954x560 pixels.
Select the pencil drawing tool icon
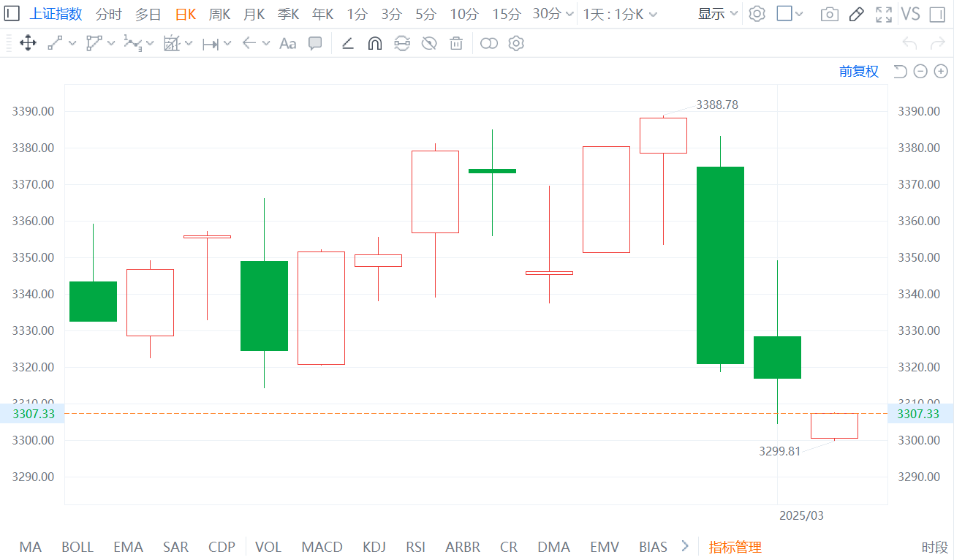pos(856,14)
